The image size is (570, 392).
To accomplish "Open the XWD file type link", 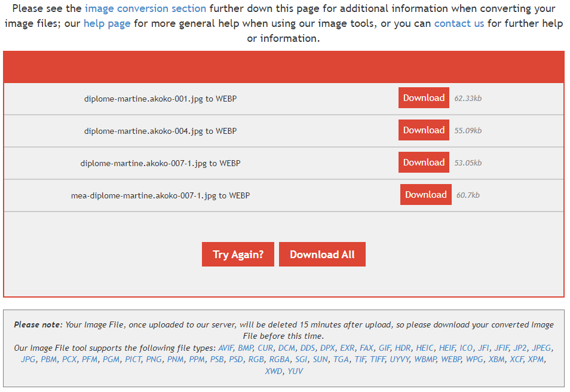I will click(274, 371).
